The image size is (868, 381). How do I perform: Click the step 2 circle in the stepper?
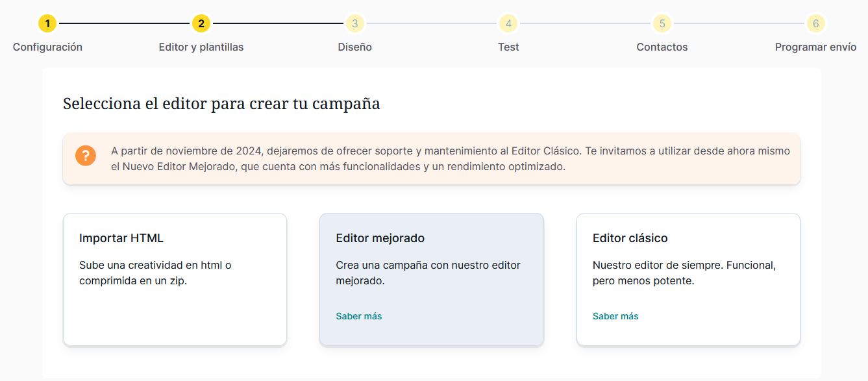click(201, 24)
